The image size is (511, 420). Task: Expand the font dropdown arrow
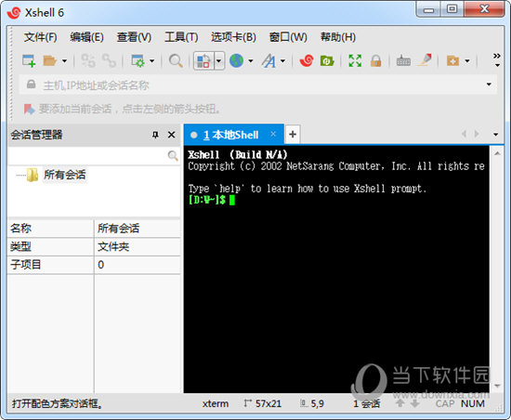282,61
